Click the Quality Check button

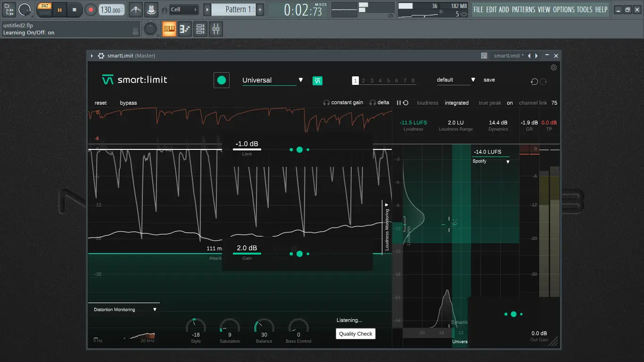point(356,334)
